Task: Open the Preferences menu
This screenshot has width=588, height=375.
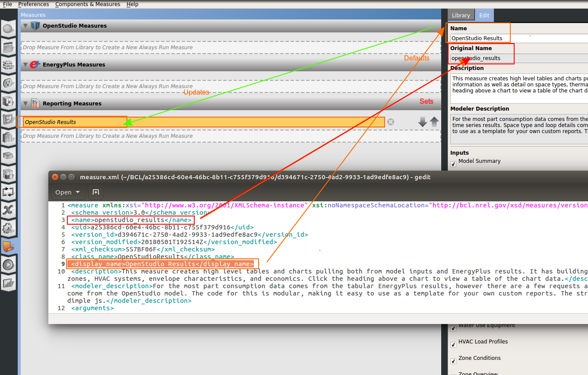Action: click(33, 4)
